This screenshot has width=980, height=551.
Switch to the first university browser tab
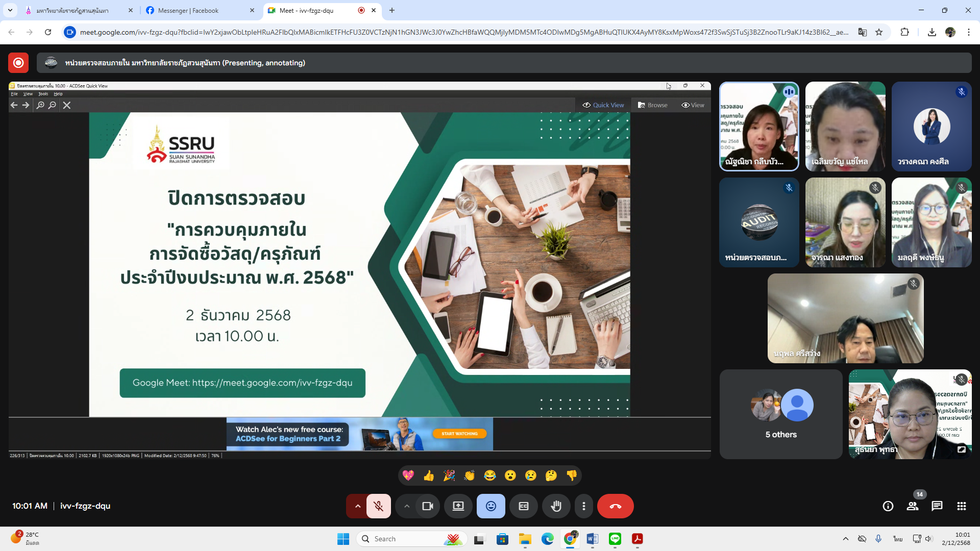(72, 10)
